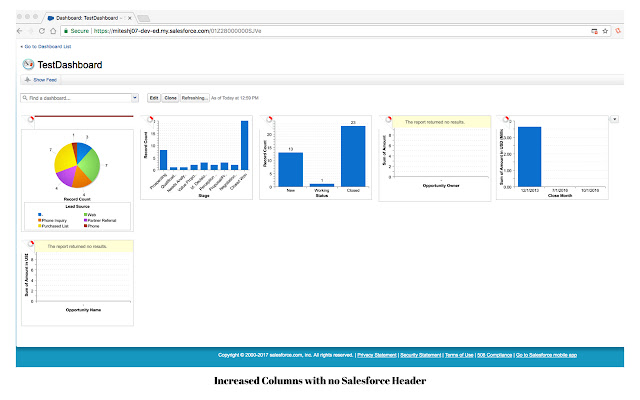Click the Phone legend entry
The image size is (640, 400).
tap(92, 226)
